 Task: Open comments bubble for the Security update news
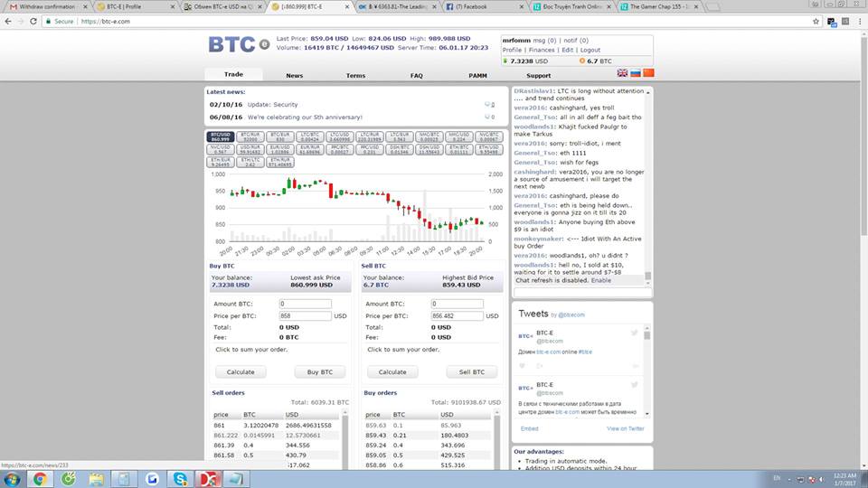(489, 105)
